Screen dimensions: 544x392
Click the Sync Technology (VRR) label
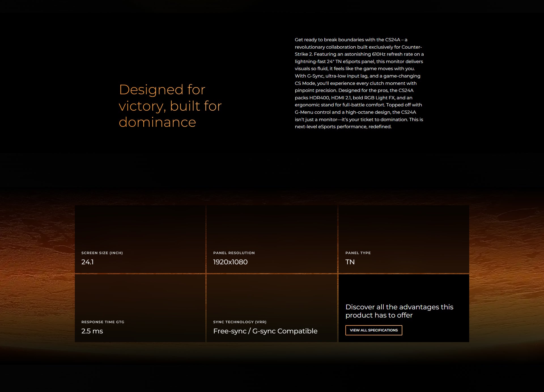click(240, 322)
